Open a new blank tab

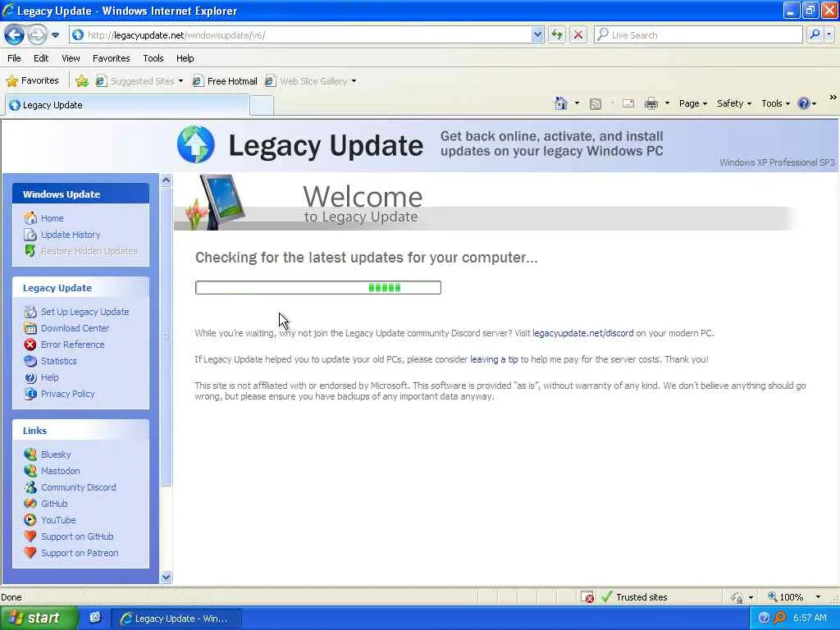click(x=262, y=106)
